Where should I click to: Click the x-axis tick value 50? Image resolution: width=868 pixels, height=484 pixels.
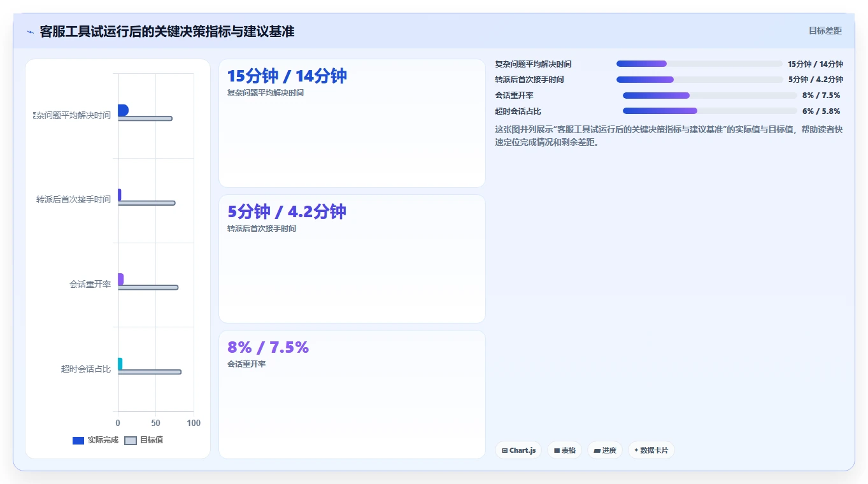tap(156, 423)
